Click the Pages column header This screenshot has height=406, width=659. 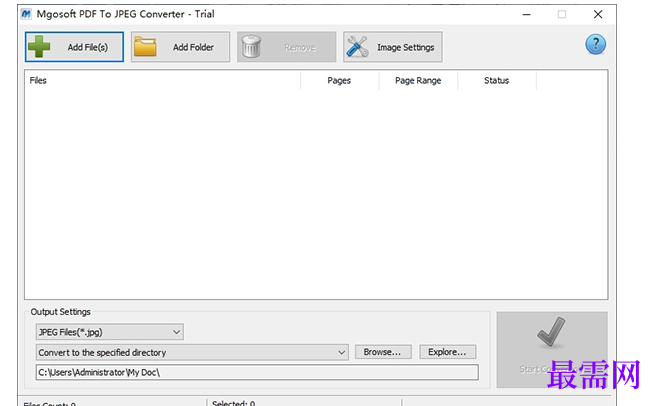(x=340, y=80)
